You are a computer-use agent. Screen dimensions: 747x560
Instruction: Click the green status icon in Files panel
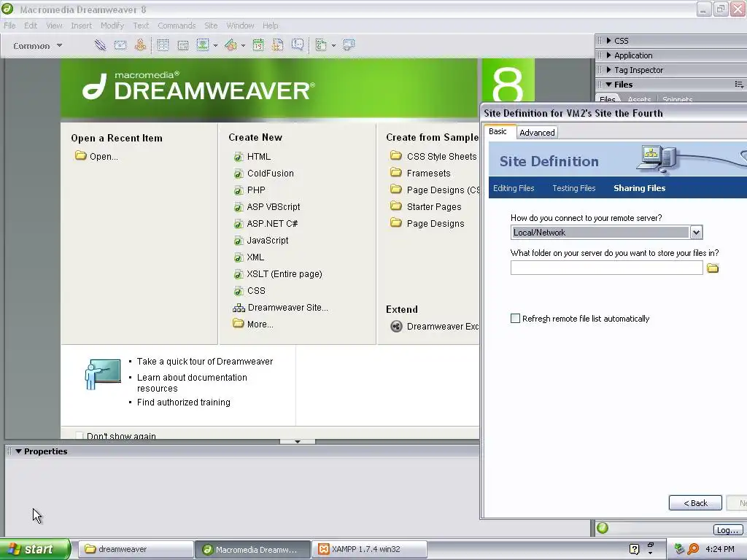pyautogui.click(x=602, y=528)
